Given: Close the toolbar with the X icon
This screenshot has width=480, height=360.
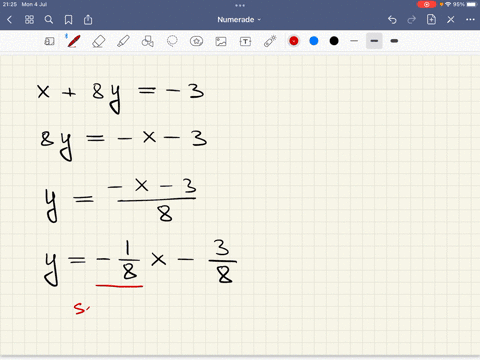Looking at the screenshot, I should 451,20.
